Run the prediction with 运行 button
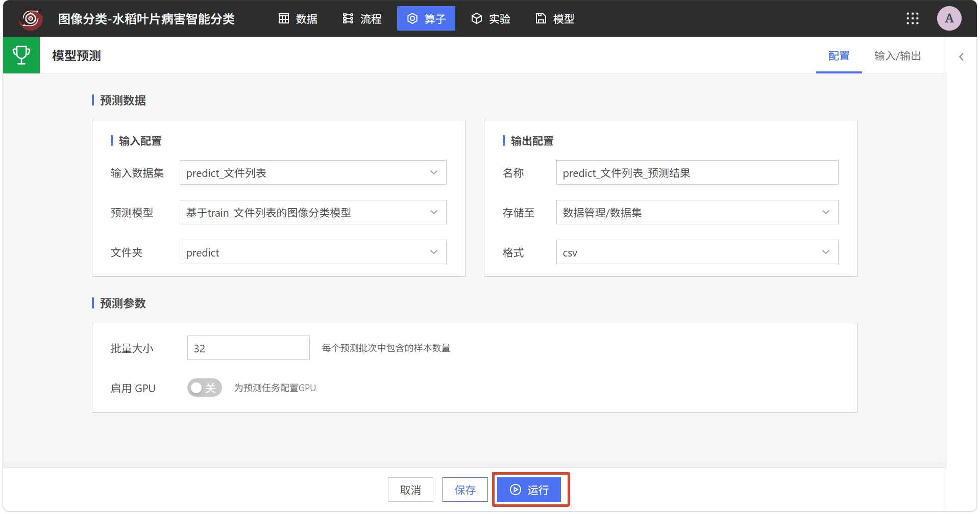Image resolution: width=980 pixels, height=514 pixels. [530, 490]
